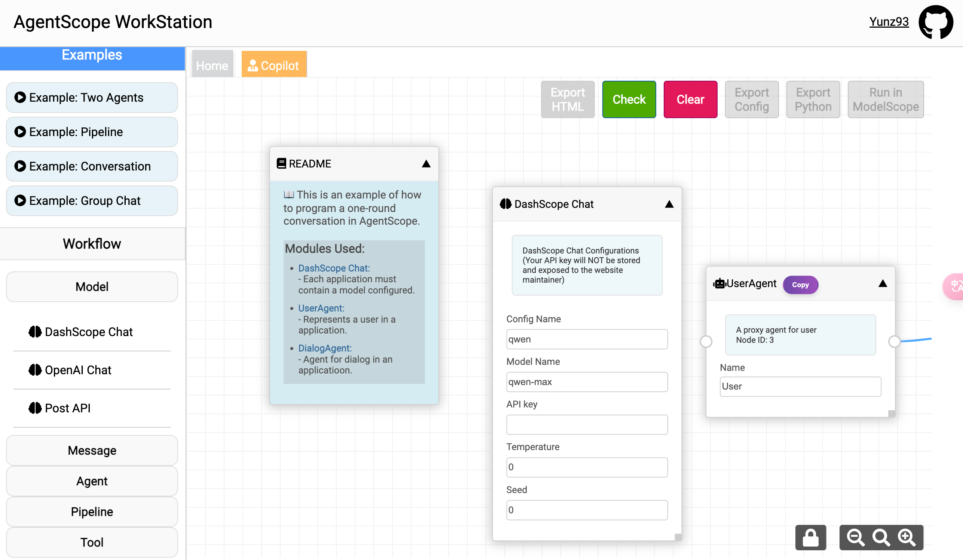Reset canvas zoom with the magnifier icon
Viewport: 963px width, 560px height.
pos(881,537)
